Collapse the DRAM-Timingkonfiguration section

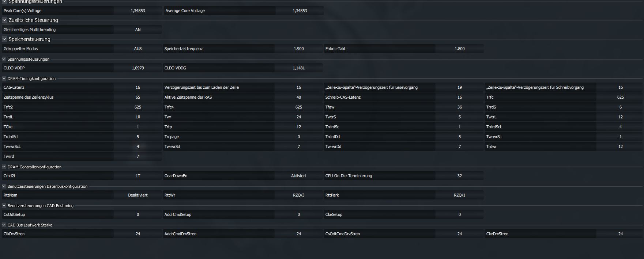4,79
